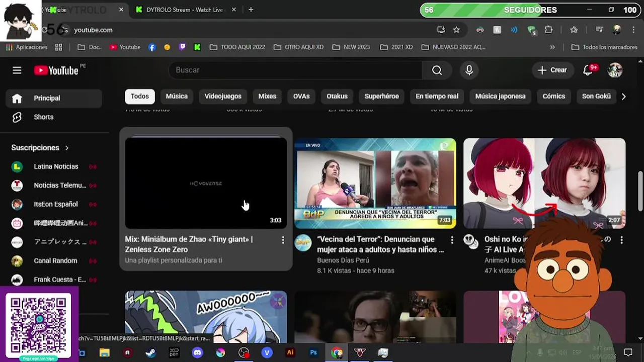Image resolution: width=644 pixels, height=362 pixels.
Task: Open the TODO AQUI 2022 bookmark folder
Action: point(237,47)
